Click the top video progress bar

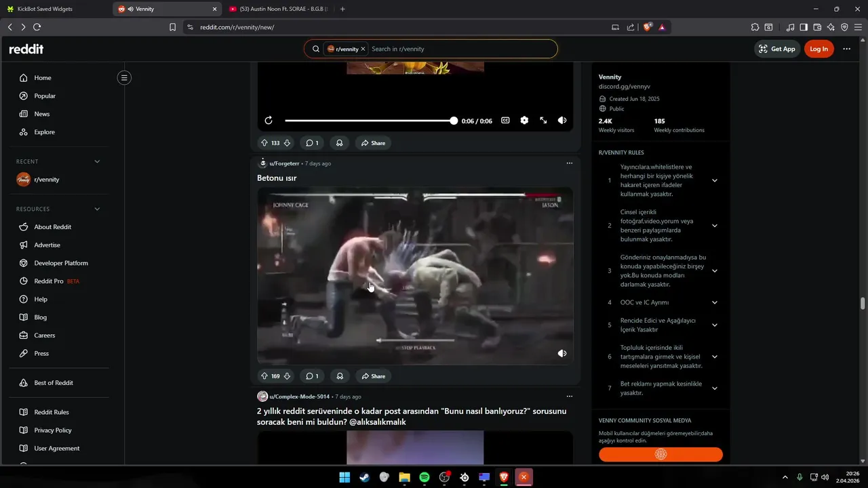(370, 121)
